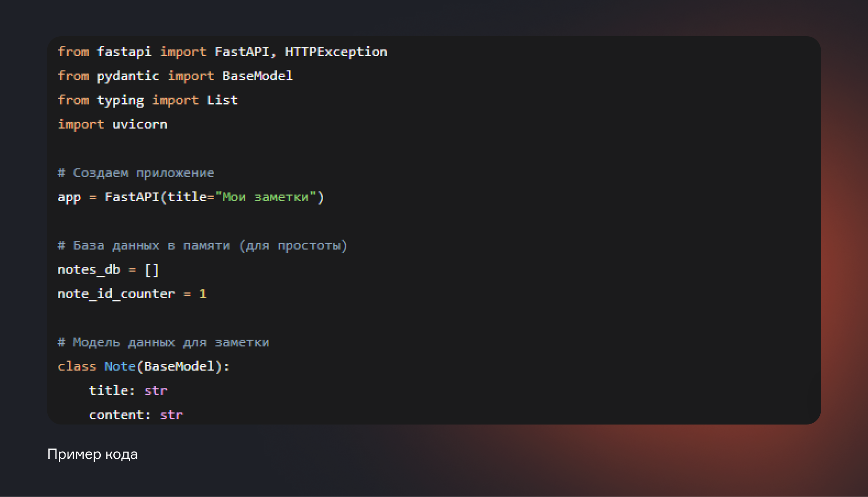The height and width of the screenshot is (497, 868).
Task: Click the Note class name
Action: pos(120,366)
